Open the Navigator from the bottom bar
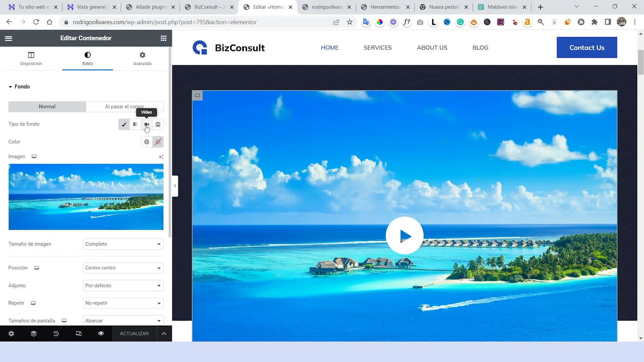The height and width of the screenshot is (362, 644). coord(34,333)
